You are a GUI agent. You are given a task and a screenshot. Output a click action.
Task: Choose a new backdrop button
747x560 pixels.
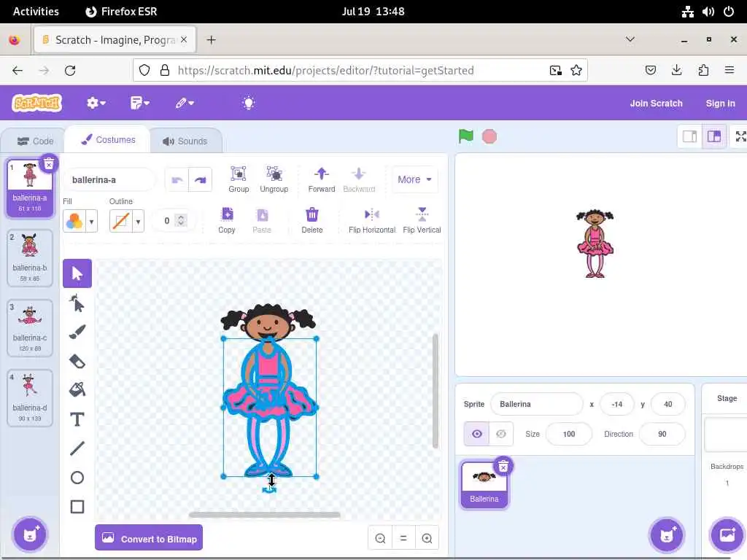point(727,534)
